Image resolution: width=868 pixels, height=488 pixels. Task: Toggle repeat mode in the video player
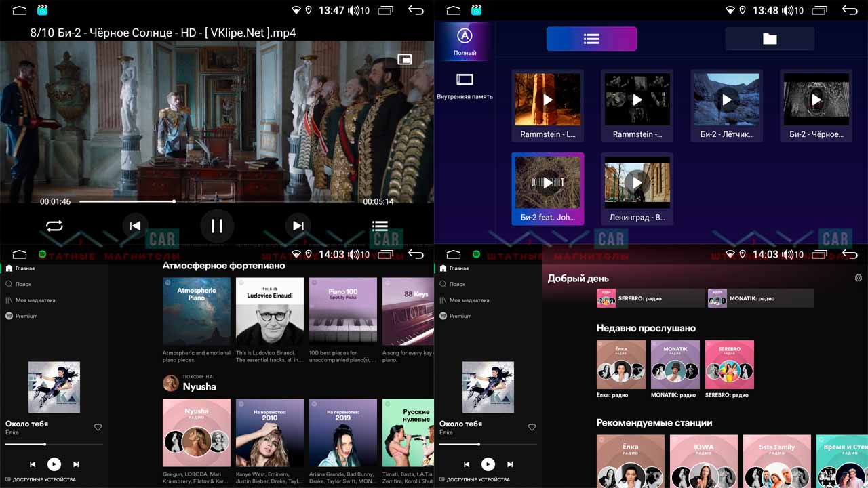[54, 226]
